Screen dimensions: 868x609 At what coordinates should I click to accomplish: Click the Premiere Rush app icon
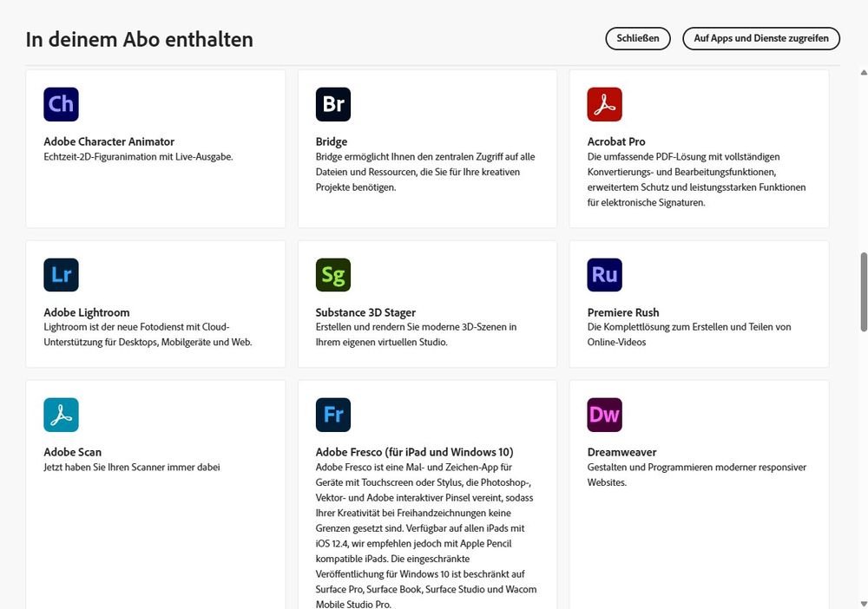[604, 274]
